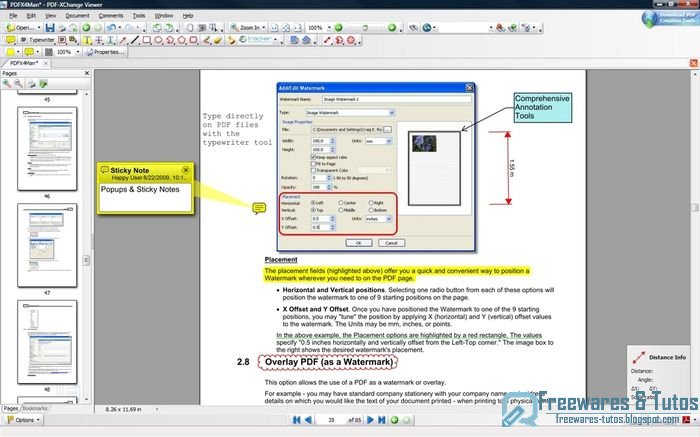The image size is (700, 437).
Task: Click OK in the watermark dialog
Action: [358, 243]
